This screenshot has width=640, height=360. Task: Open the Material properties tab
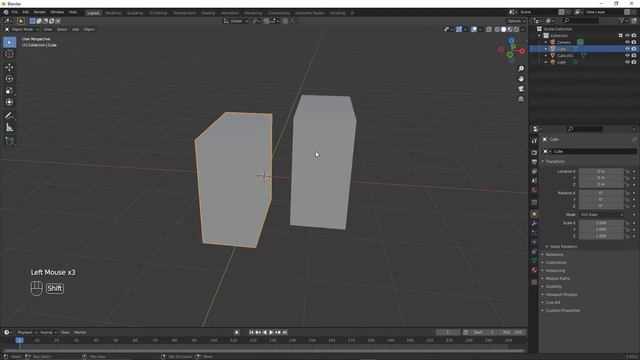(534, 270)
